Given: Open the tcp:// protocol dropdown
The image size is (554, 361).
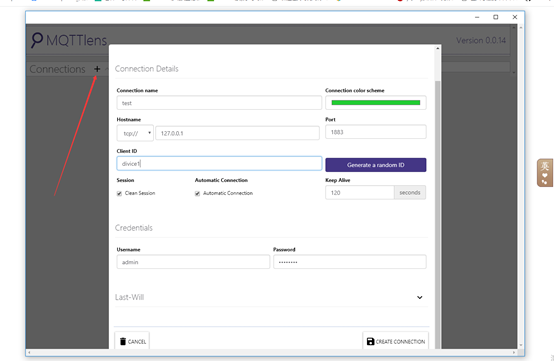Looking at the screenshot, I should tap(135, 133).
